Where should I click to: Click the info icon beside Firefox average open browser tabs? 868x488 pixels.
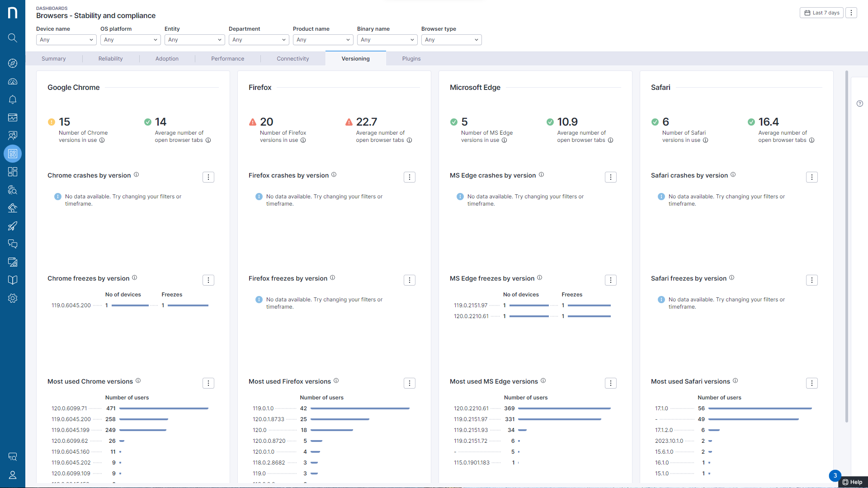[x=410, y=140]
